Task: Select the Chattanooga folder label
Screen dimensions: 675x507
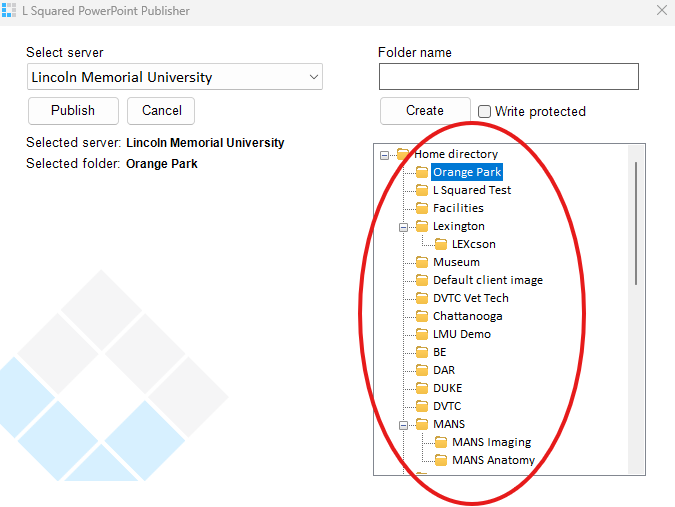Action: 468,316
